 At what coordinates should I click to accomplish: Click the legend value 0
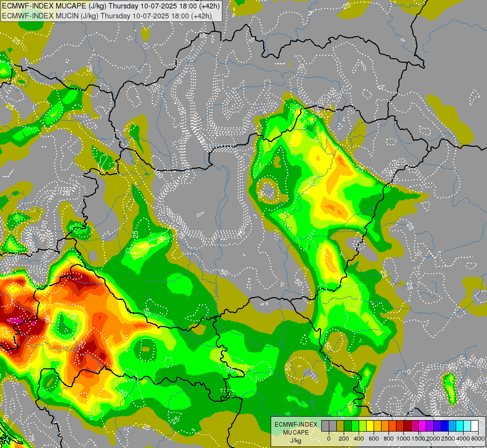329,439
